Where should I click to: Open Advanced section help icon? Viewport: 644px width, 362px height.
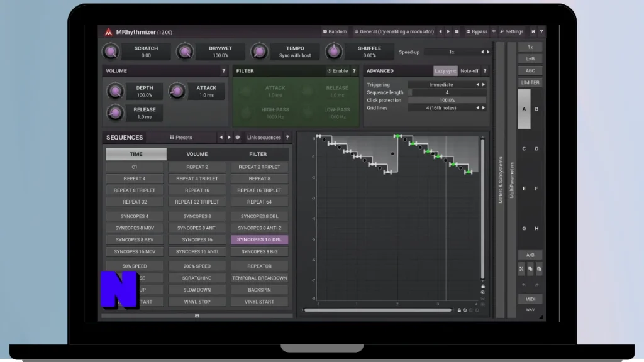(x=485, y=71)
